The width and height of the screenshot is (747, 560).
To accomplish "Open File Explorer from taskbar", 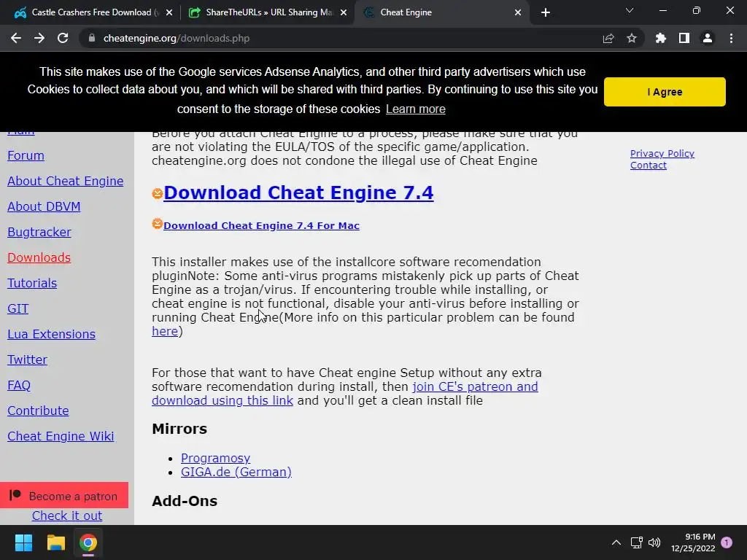I will click(55, 542).
